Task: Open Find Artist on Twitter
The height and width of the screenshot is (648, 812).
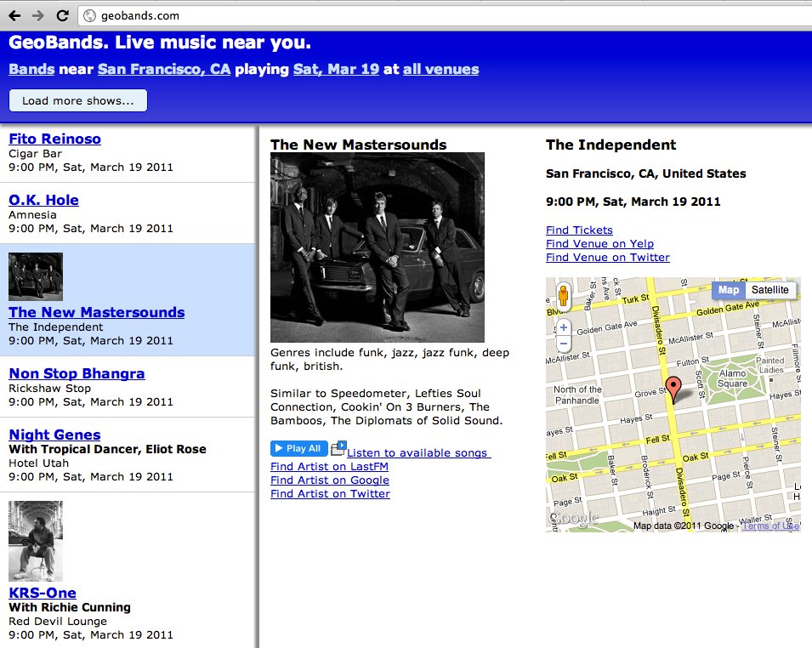Action: coord(331,494)
